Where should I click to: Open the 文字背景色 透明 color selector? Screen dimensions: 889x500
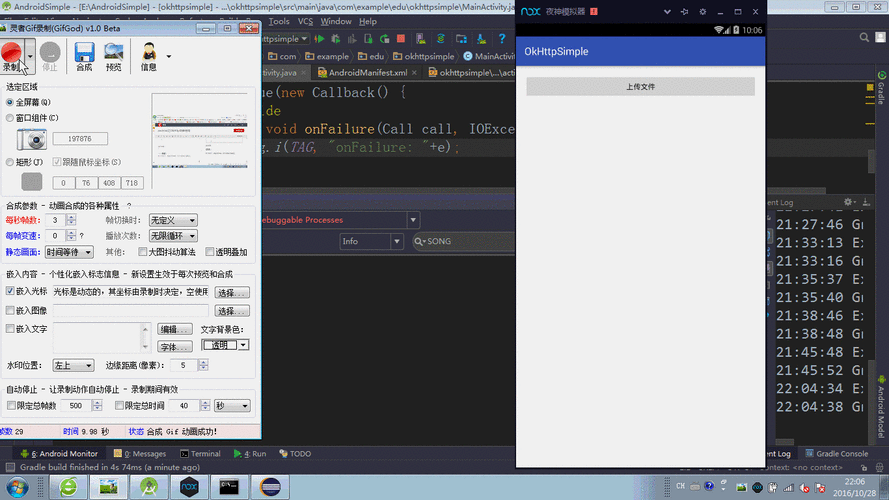tap(225, 345)
